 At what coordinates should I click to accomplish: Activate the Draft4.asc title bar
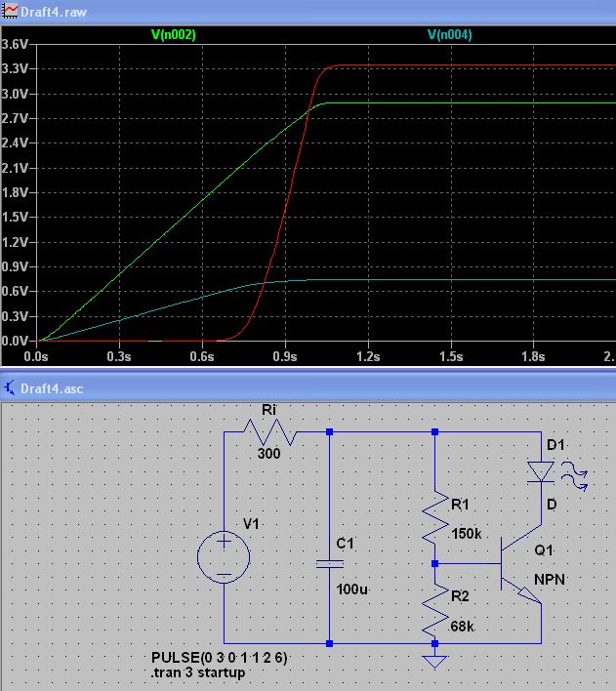pyautogui.click(x=308, y=388)
